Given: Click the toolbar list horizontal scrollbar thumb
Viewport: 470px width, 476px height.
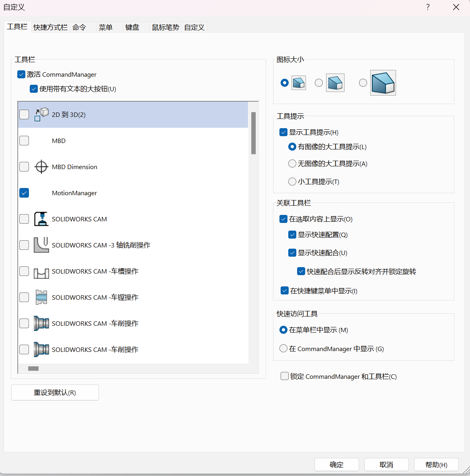Looking at the screenshot, I should click(33, 368).
